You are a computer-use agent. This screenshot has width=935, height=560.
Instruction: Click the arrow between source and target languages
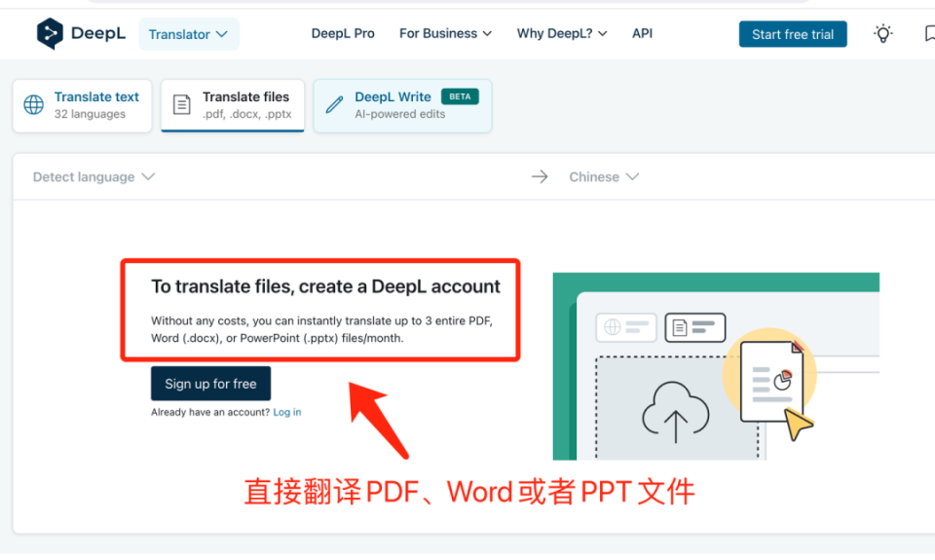(x=540, y=176)
